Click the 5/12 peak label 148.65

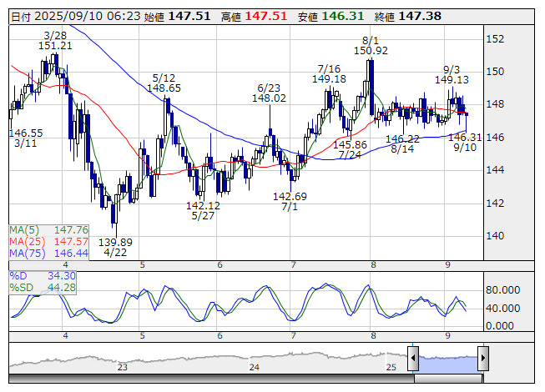click(164, 88)
